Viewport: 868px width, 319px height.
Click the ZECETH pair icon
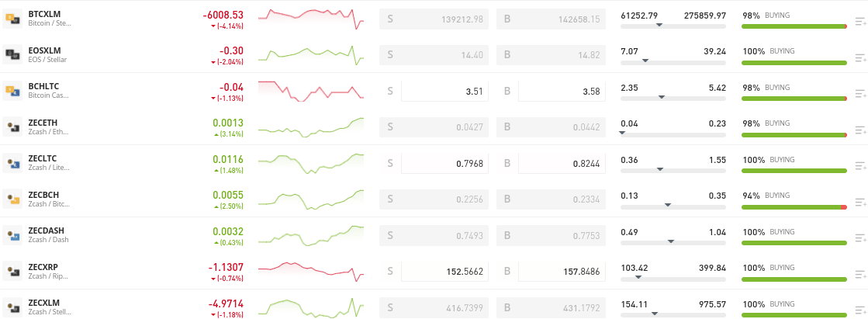point(12,127)
